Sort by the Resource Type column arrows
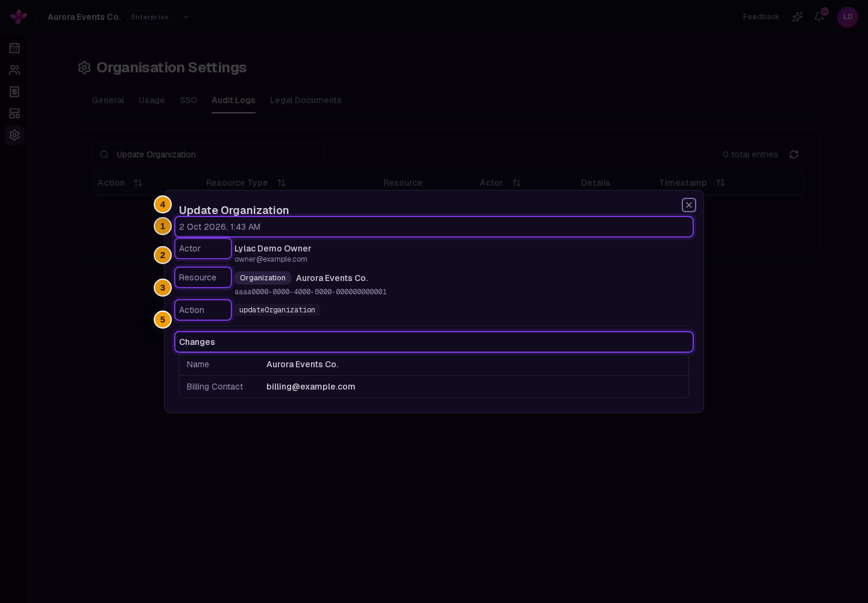Image resolution: width=868 pixels, height=603 pixels. pos(281,183)
